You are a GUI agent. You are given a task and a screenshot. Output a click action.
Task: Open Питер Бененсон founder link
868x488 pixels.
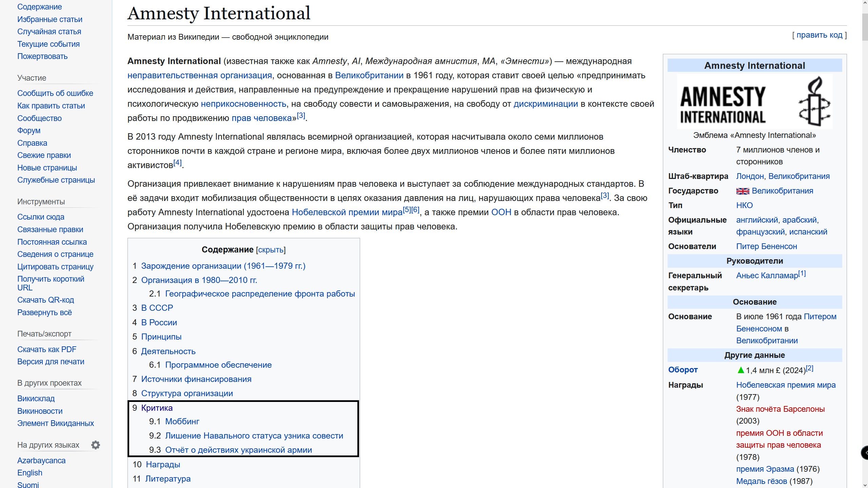click(x=766, y=246)
